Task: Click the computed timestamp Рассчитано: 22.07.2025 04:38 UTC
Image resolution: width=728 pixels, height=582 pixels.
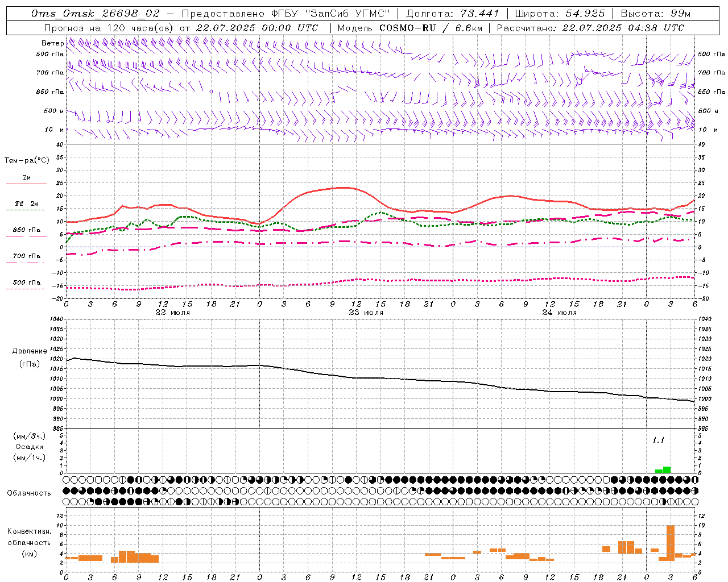Action: (590, 28)
